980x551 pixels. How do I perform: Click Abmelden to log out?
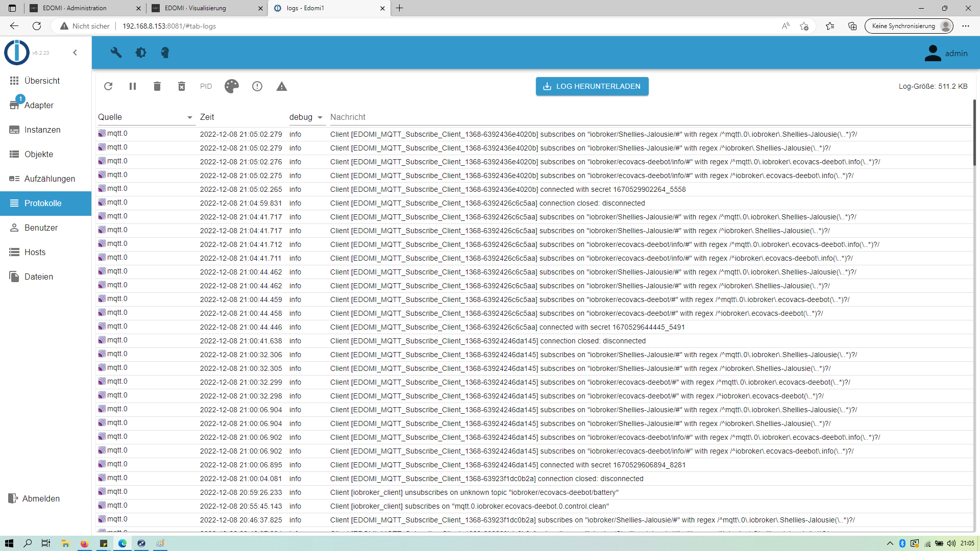click(41, 498)
